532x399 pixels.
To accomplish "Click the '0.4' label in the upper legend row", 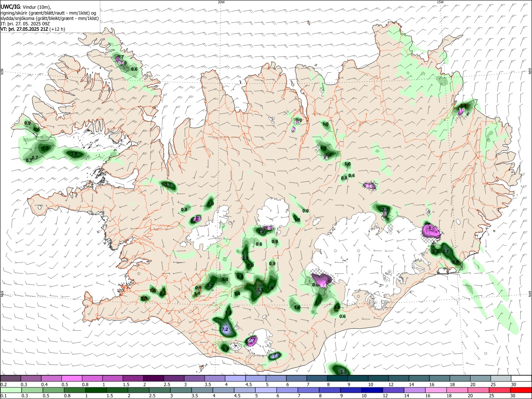I will click(44, 384).
